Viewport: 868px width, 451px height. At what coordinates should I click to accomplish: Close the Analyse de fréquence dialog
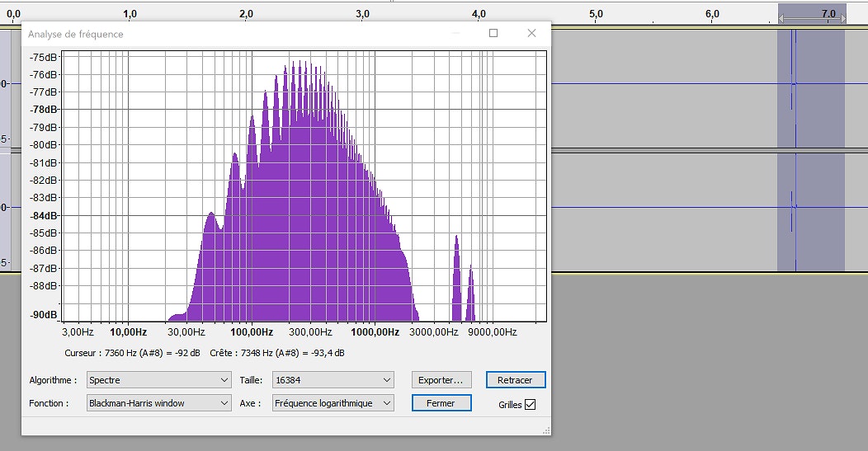(531, 34)
